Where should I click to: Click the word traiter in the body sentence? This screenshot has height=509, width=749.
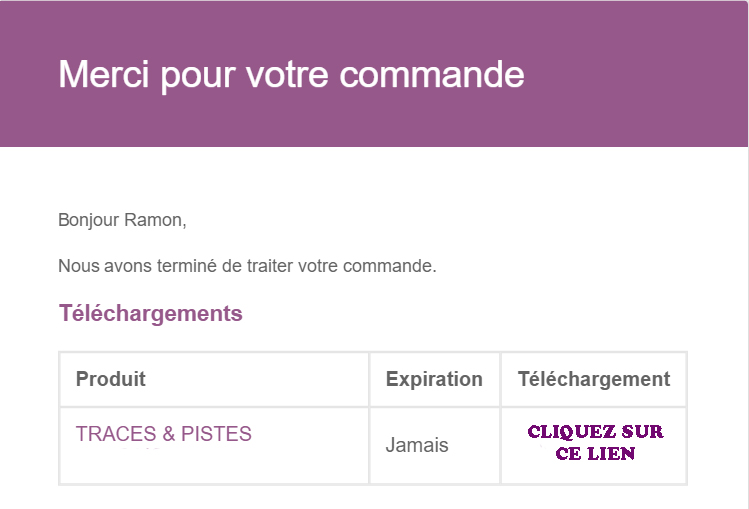click(x=268, y=265)
